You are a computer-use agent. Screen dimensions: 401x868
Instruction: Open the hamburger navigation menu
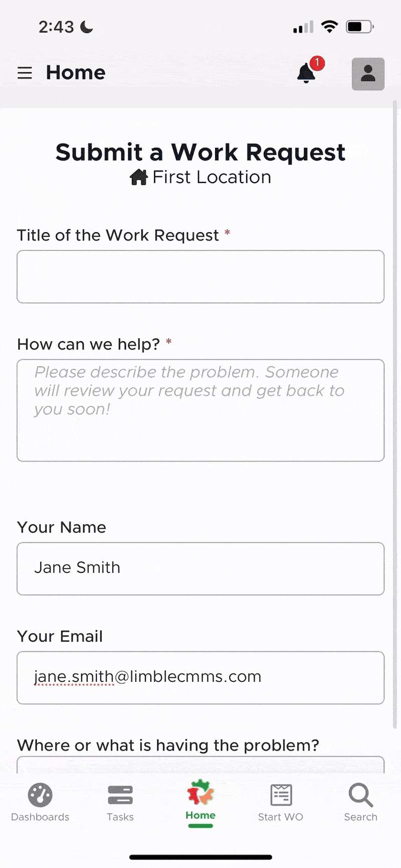[x=25, y=73]
